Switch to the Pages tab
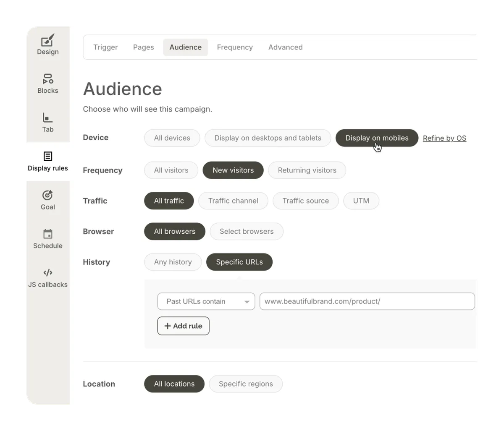Screen dimensions: 504x431 coord(143,47)
